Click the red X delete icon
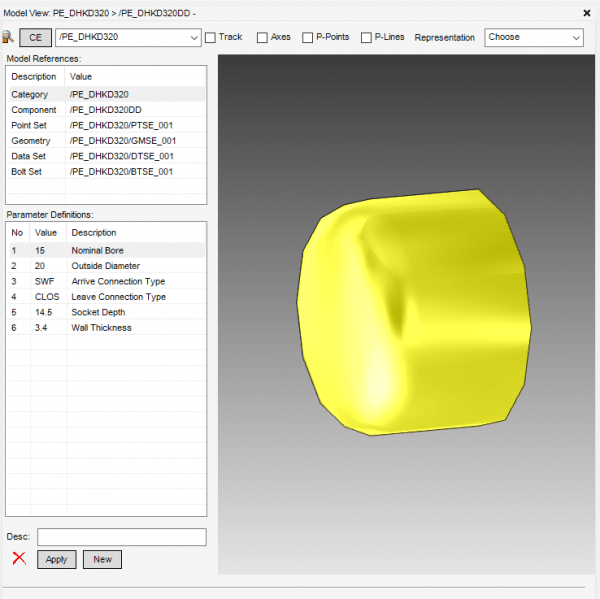This screenshot has width=600, height=599. [19, 559]
